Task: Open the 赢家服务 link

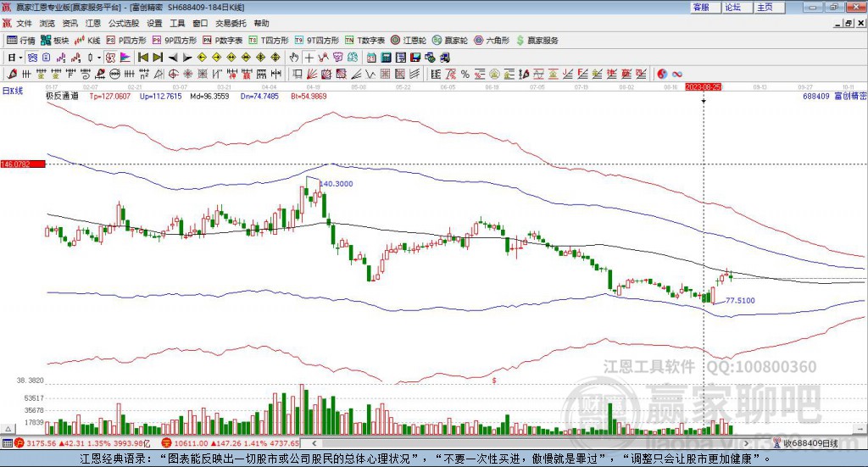Action: [x=537, y=41]
